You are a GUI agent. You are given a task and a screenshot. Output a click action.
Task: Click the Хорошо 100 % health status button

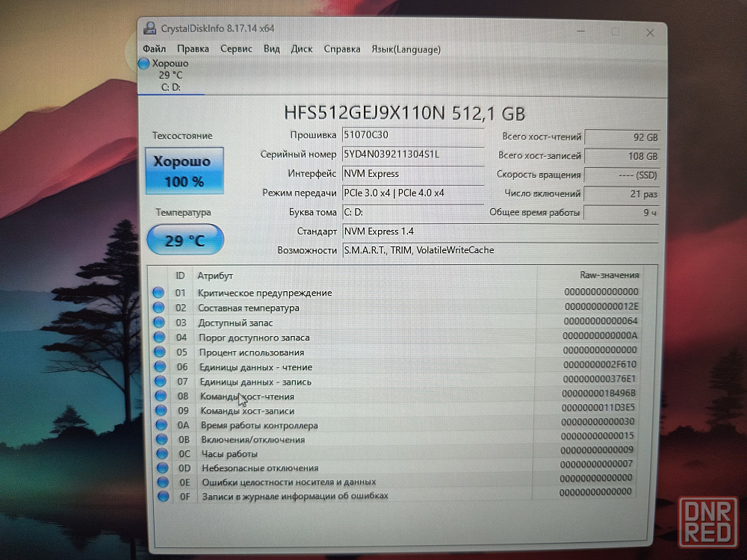point(182,171)
